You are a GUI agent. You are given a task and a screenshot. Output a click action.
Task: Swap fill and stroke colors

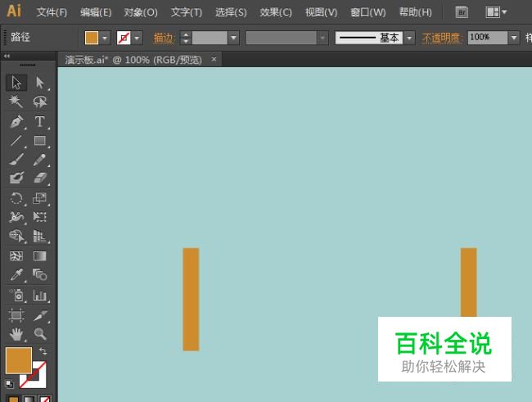(43, 350)
